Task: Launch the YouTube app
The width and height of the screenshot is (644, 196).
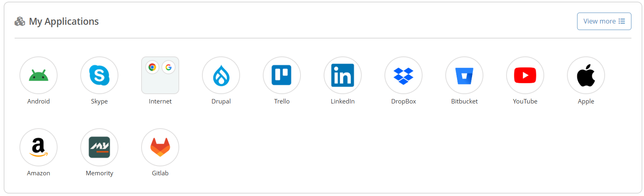Action: [x=525, y=75]
